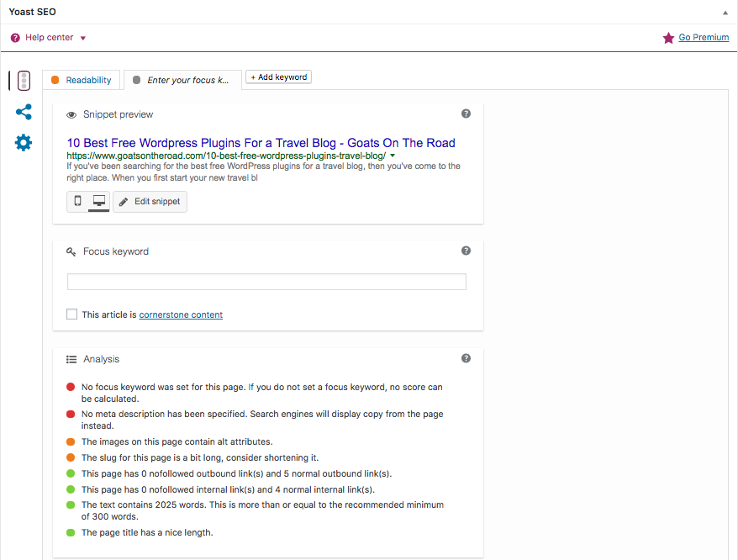The height and width of the screenshot is (560, 738).
Task: Expand the Help center dropdown arrow
Action: (x=83, y=38)
